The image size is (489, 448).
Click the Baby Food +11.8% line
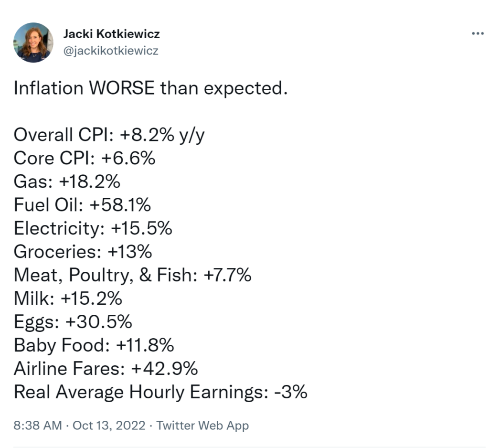point(94,345)
